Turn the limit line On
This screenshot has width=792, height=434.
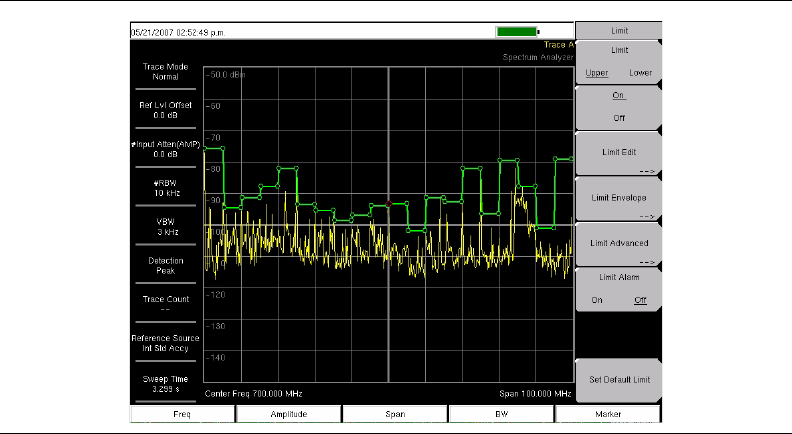(x=619, y=95)
